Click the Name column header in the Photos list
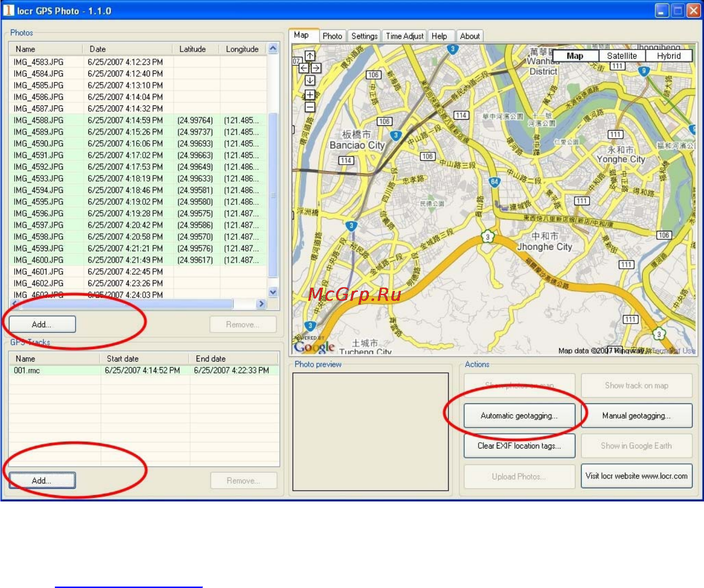This screenshot has height=588, width=704. (46, 49)
